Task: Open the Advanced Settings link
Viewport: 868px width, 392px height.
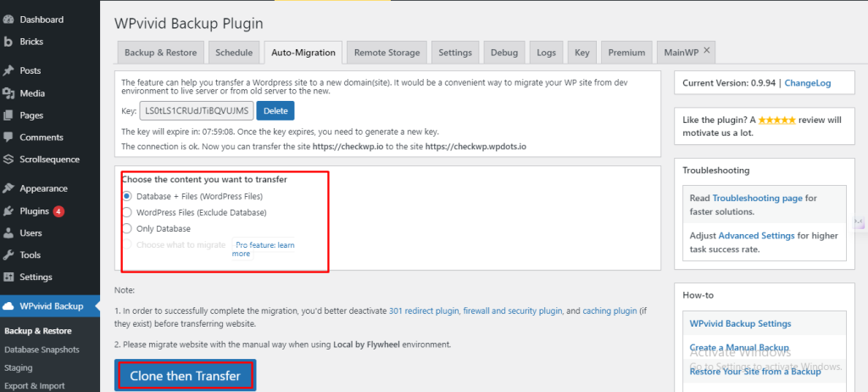Action: coord(757,236)
